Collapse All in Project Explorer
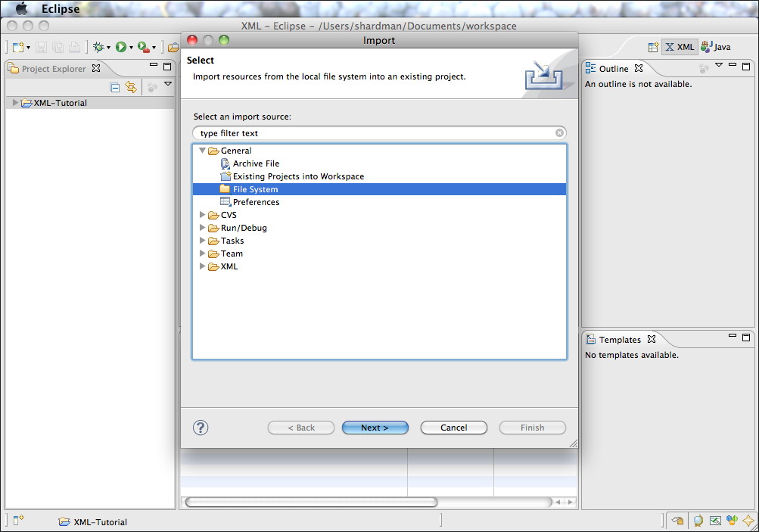Viewport: 759px width, 532px height. (x=115, y=87)
